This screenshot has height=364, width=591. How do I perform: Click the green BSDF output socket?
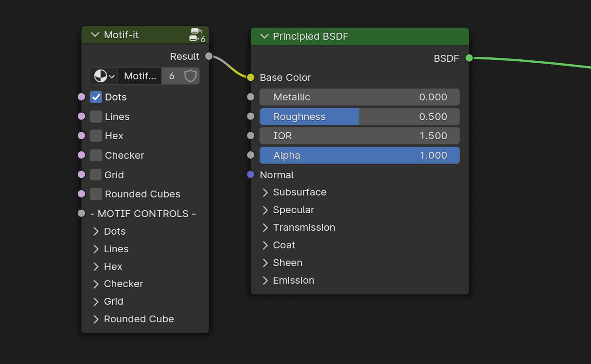(x=469, y=58)
